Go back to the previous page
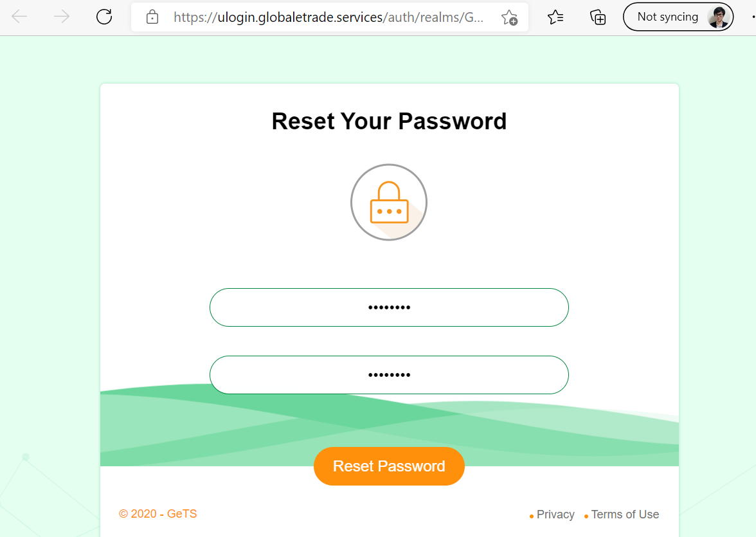Viewport: 756px width, 537px height. (x=19, y=17)
